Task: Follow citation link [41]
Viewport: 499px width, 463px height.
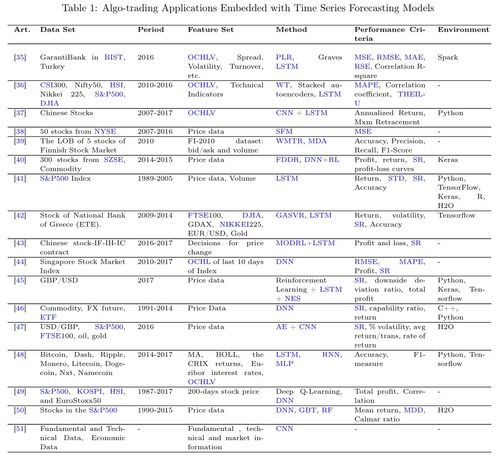Action: click(20, 178)
